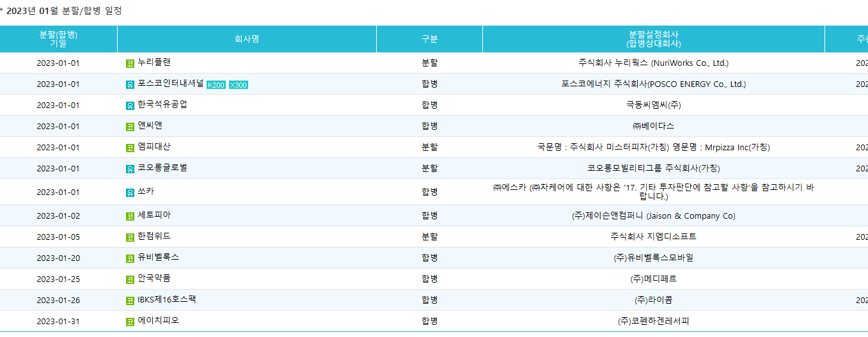Select the '(주)라이콤' cell
The image size is (868, 337).
click(654, 301)
